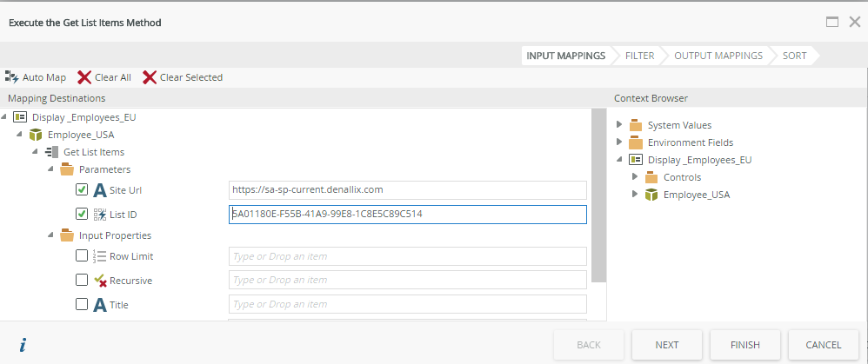
Task: Switch to the FILTER step tab
Action: [x=639, y=56]
